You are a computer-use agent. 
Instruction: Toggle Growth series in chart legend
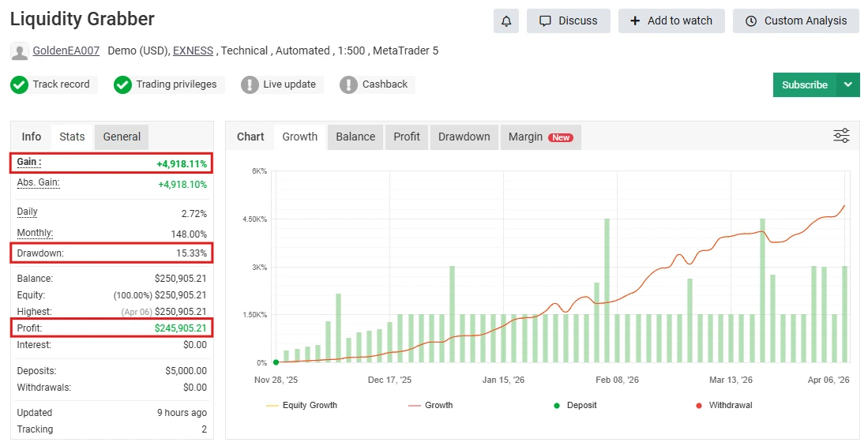pyautogui.click(x=430, y=405)
